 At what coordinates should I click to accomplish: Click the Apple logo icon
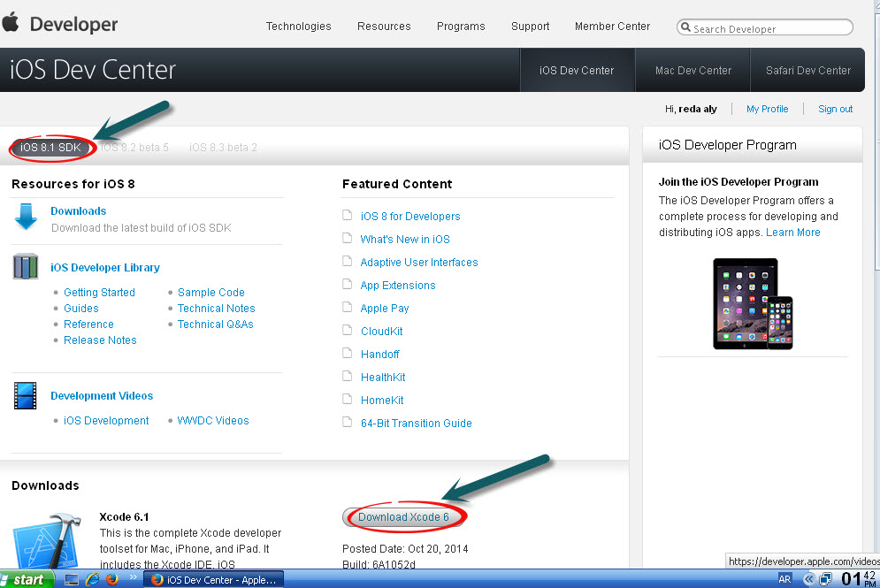point(10,23)
